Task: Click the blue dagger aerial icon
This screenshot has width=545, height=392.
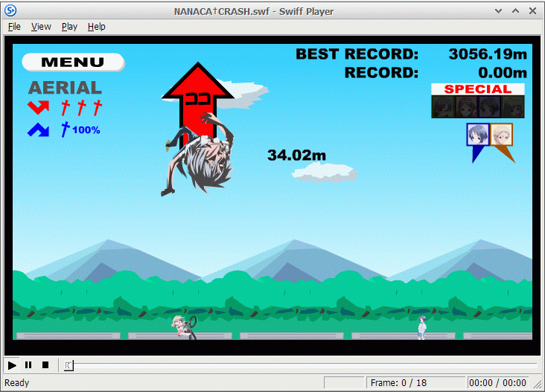Action: tap(65, 129)
